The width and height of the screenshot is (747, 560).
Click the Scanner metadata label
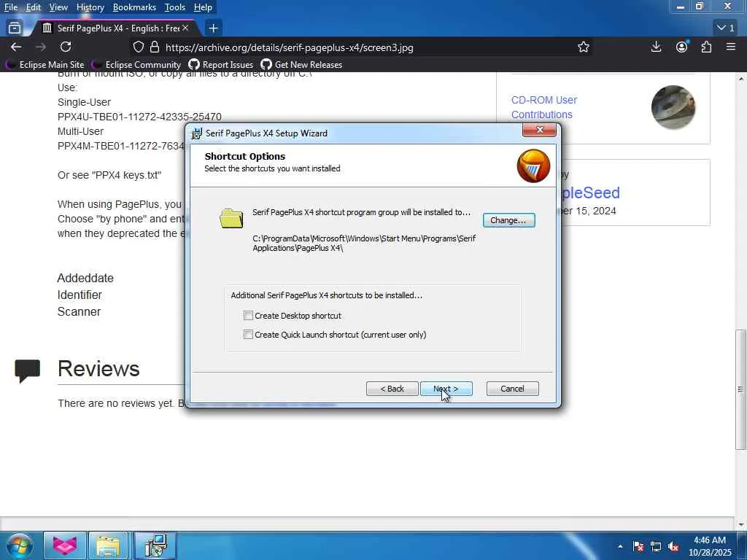coord(79,312)
